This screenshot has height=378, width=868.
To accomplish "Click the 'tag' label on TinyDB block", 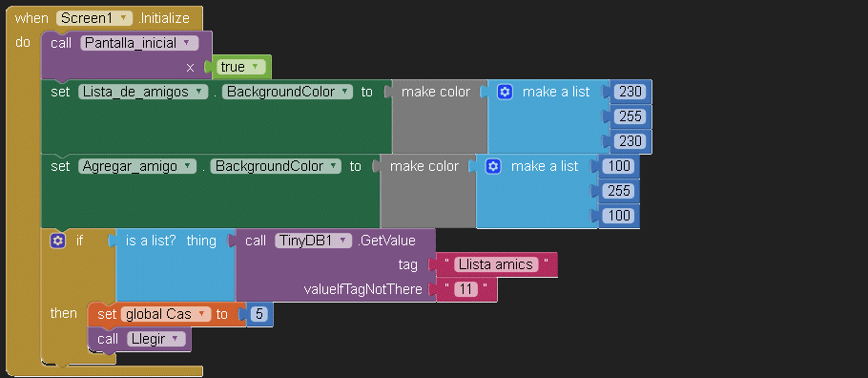I will pyautogui.click(x=408, y=265).
